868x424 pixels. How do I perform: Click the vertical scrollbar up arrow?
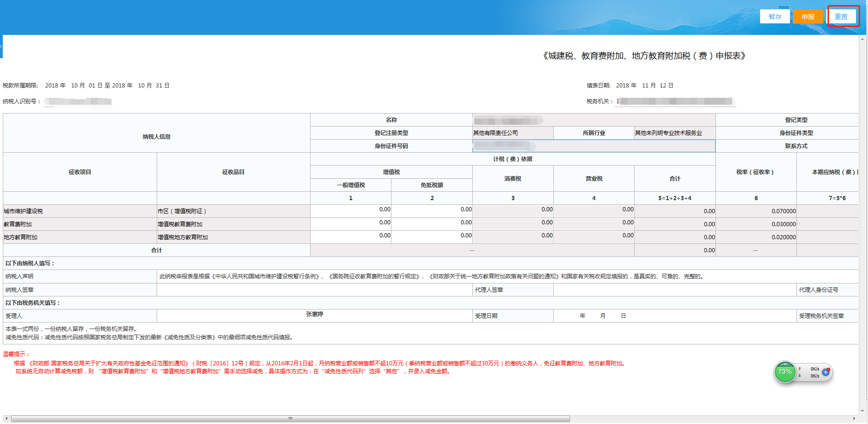point(863,40)
